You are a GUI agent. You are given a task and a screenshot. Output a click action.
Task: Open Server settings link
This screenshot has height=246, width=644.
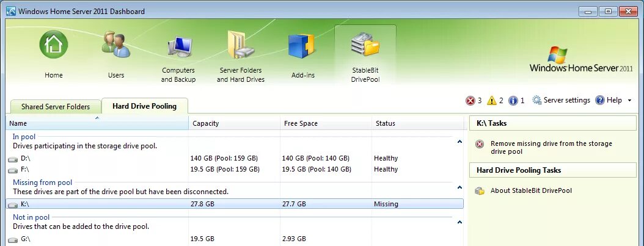567,100
